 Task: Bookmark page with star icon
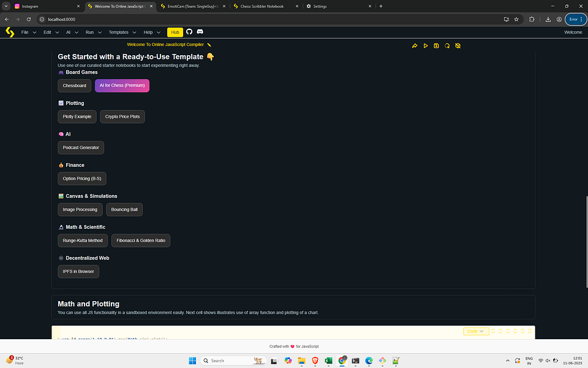[x=516, y=19]
